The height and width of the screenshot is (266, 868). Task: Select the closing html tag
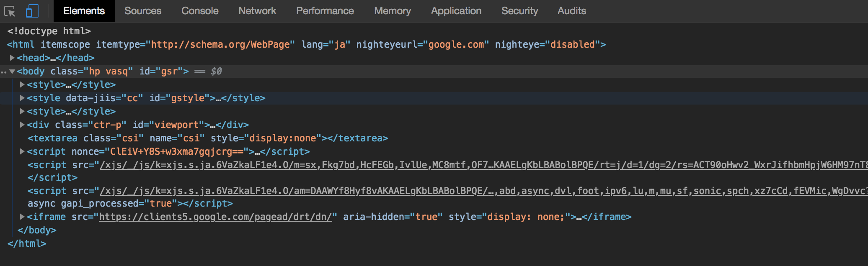(x=27, y=243)
